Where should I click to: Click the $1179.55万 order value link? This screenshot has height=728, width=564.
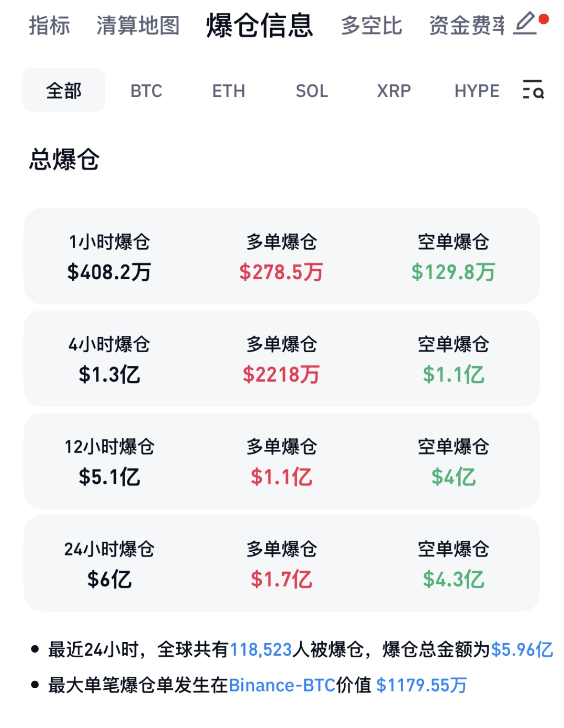coord(421,685)
